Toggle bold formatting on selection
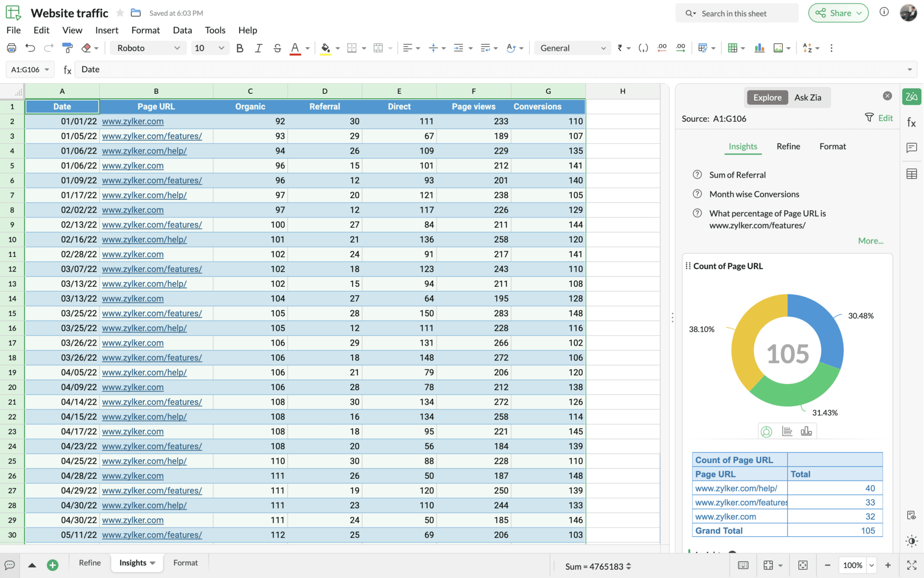924x578 pixels. tap(240, 48)
